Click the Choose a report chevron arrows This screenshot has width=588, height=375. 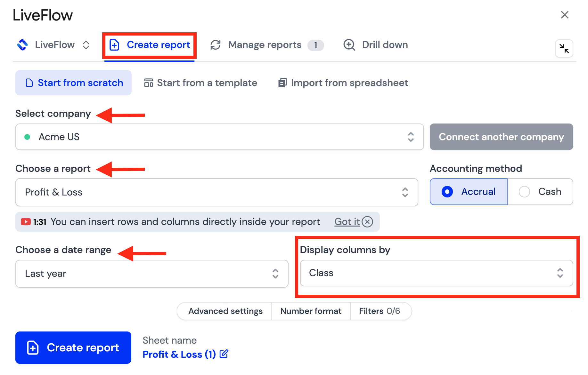pos(405,192)
